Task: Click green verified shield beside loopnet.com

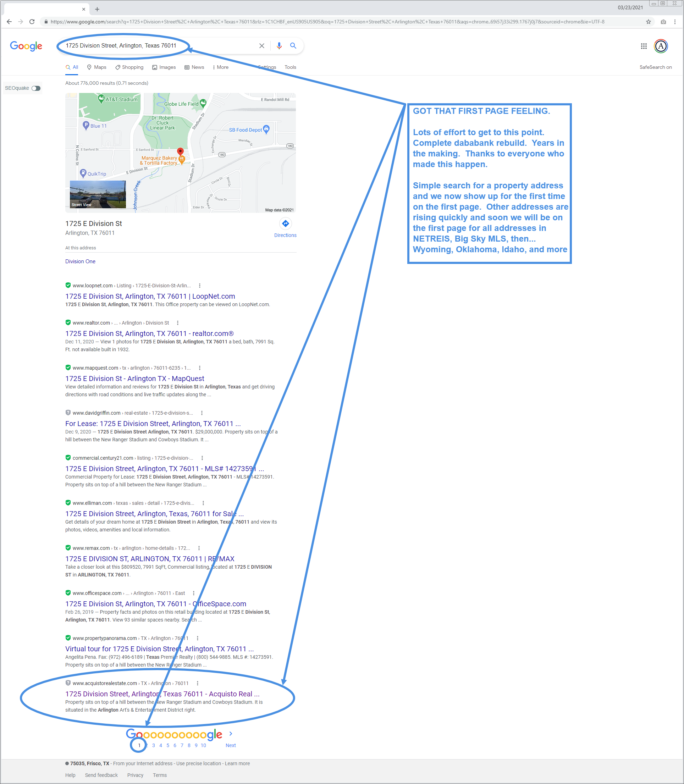Action: tap(68, 285)
